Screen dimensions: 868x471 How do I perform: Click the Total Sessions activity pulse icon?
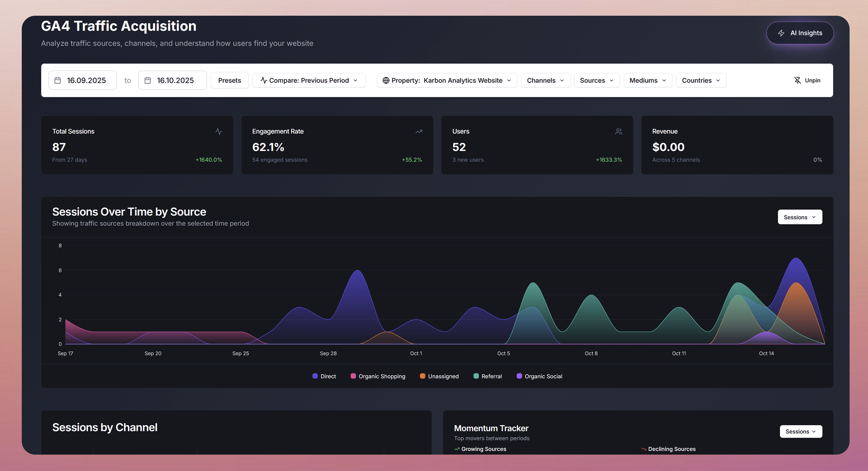[218, 131]
